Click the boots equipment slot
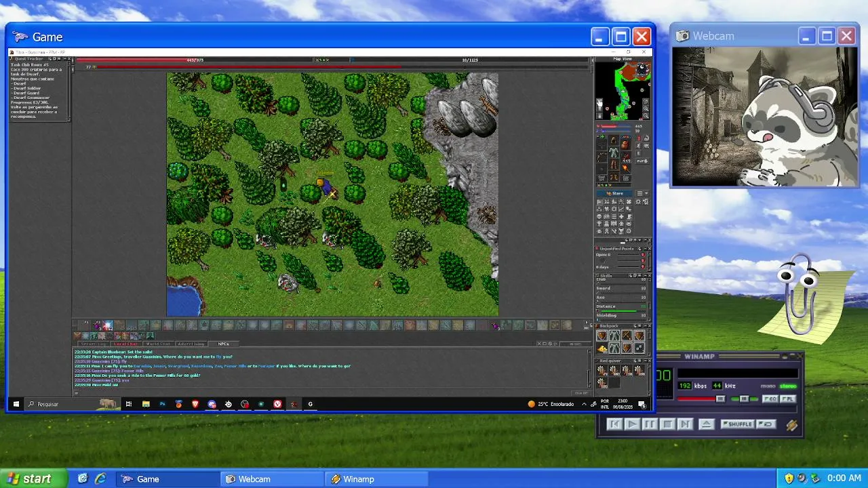Screen dimensions: 868x488 (x=614, y=177)
